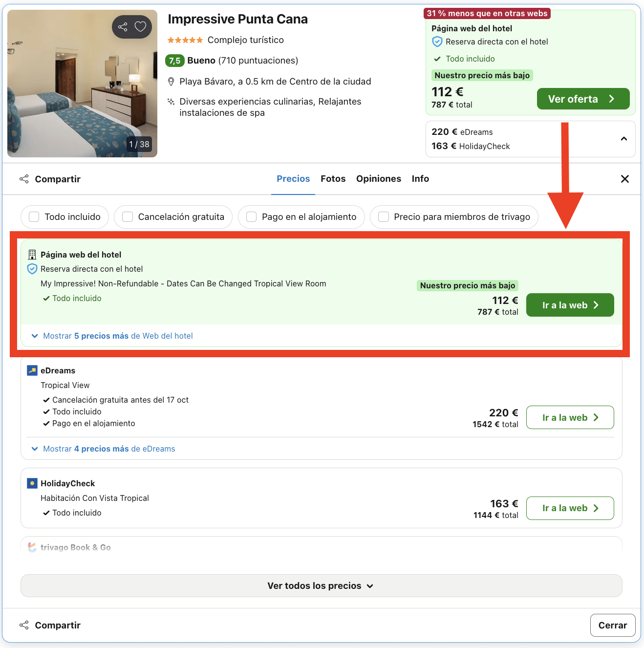Click the Ver oferta button
Image resolution: width=644 pixels, height=648 pixels.
[x=583, y=99]
